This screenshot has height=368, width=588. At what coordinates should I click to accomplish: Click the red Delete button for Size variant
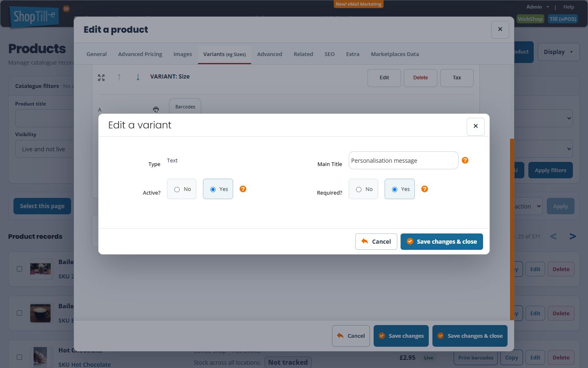tap(421, 78)
